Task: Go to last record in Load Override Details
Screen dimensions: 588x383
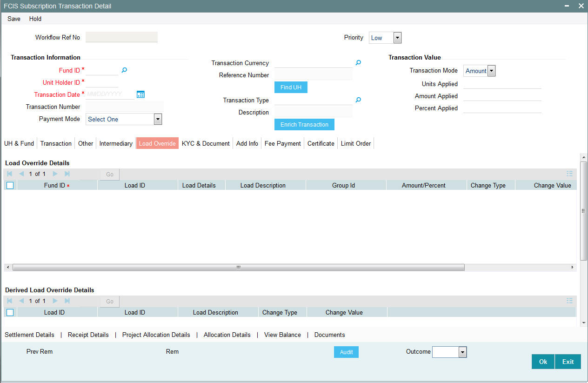Action: tap(67, 174)
